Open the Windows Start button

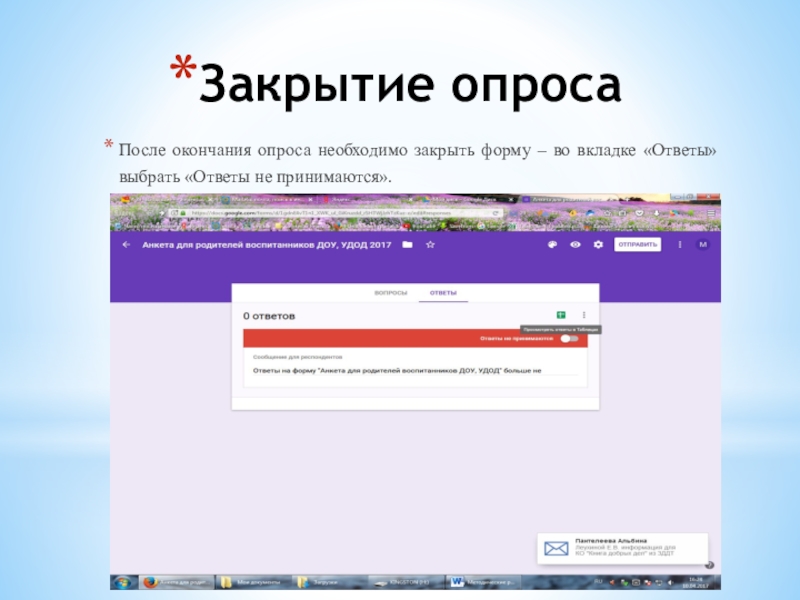pyautogui.click(x=122, y=582)
